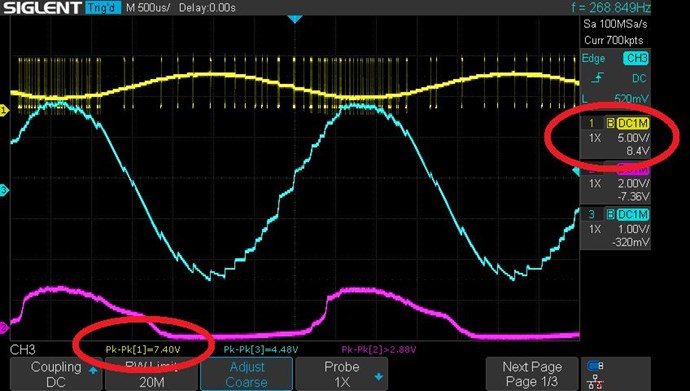Toggle channel 3 DC1M info box
This screenshot has height=391, width=690.
(616, 228)
